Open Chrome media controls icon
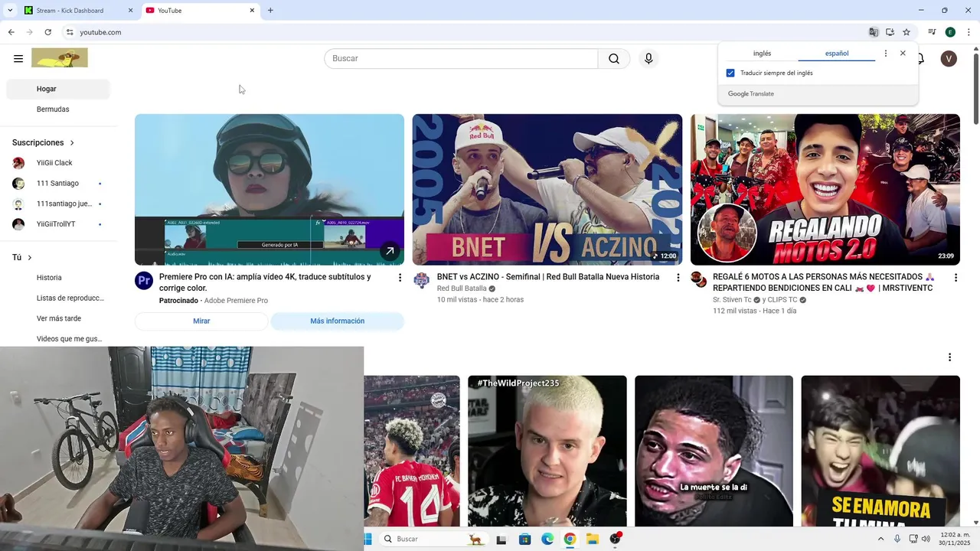The width and height of the screenshot is (980, 551). click(x=932, y=32)
